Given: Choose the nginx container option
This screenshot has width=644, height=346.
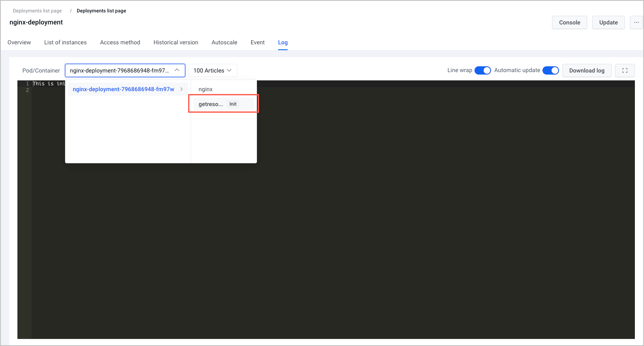Looking at the screenshot, I should coord(224,89).
